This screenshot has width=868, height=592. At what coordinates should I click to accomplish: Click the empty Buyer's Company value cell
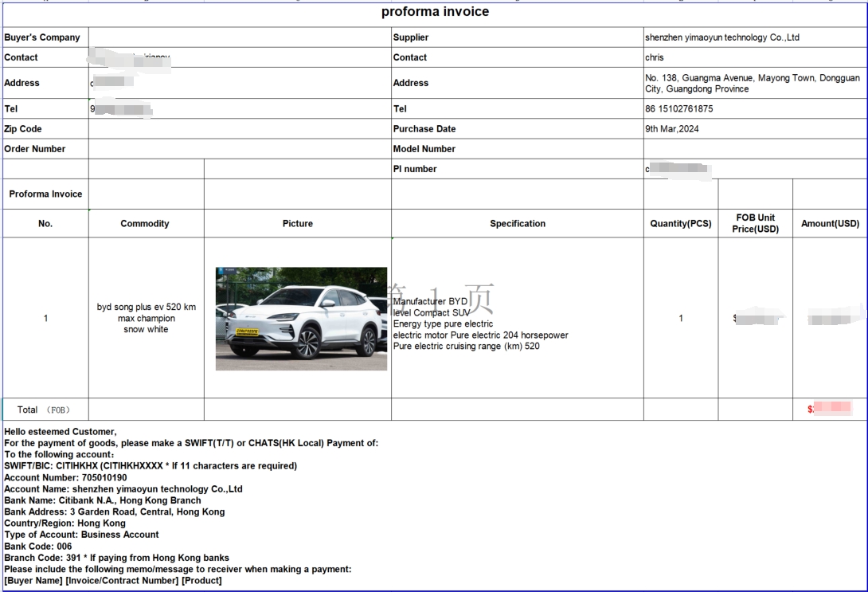point(240,37)
